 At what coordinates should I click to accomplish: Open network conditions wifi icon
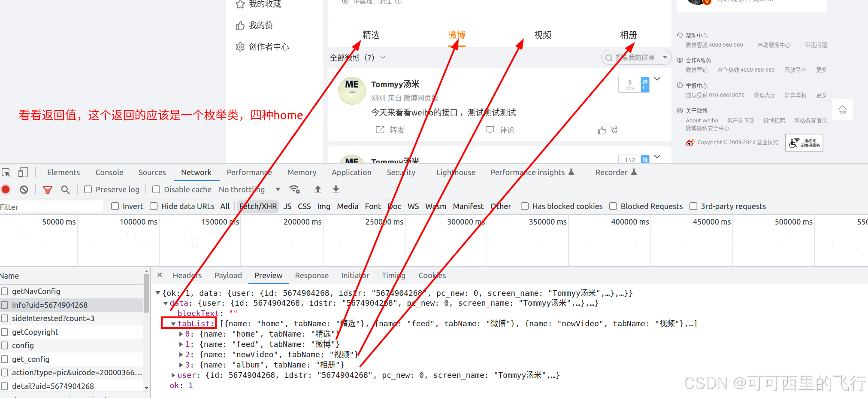[294, 189]
